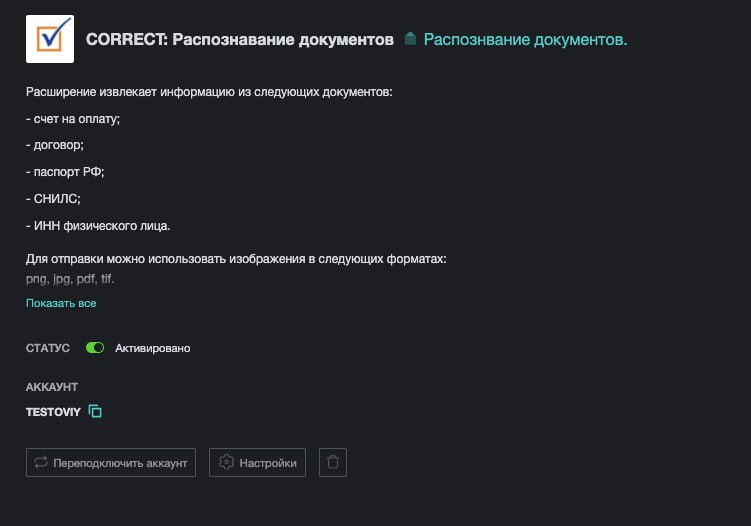
Task: Click the sentence 'Расширение извлекает информацию из следующих документов:'
Action: pos(209,92)
